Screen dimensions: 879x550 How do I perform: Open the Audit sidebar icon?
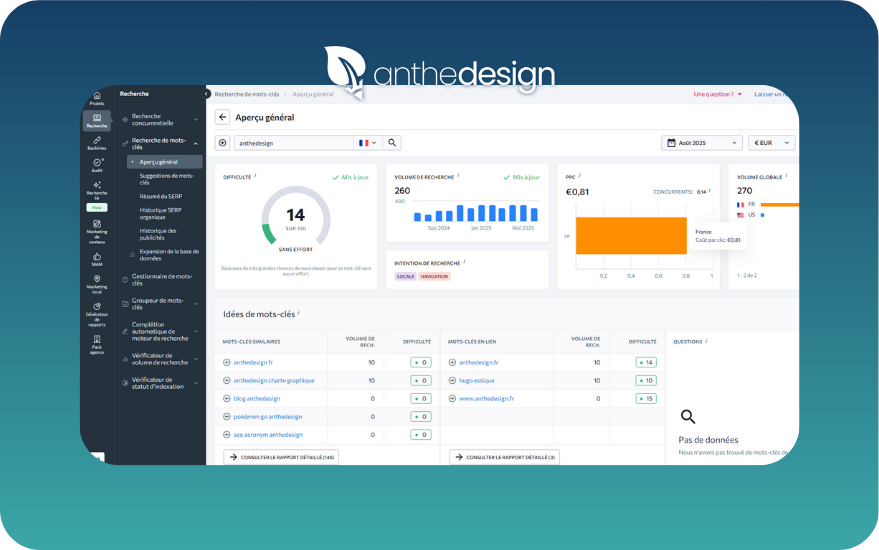(x=97, y=165)
